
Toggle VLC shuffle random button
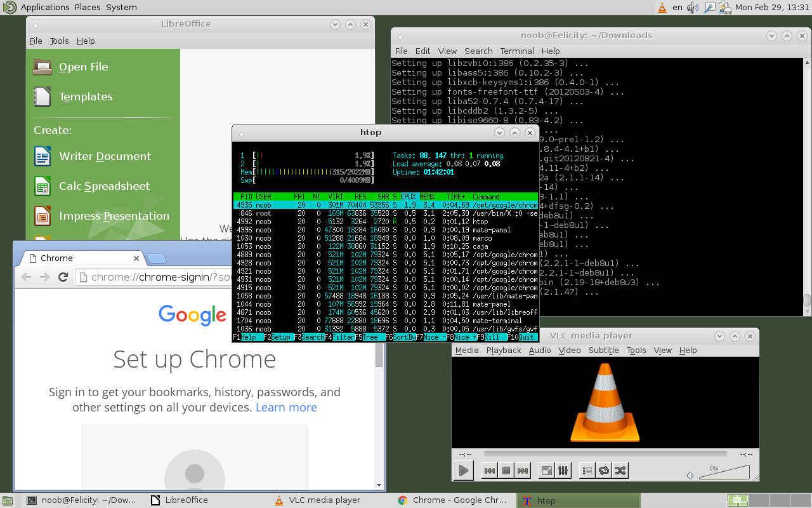[x=620, y=471]
